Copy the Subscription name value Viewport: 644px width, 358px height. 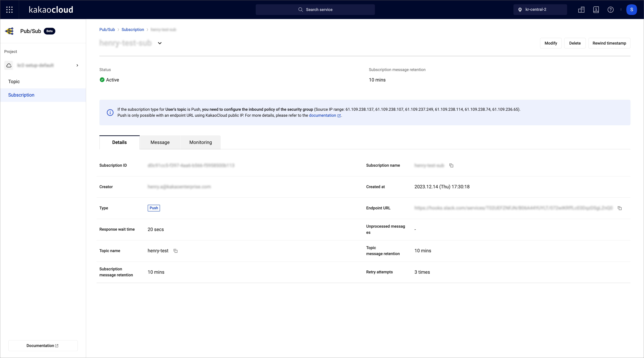point(451,165)
